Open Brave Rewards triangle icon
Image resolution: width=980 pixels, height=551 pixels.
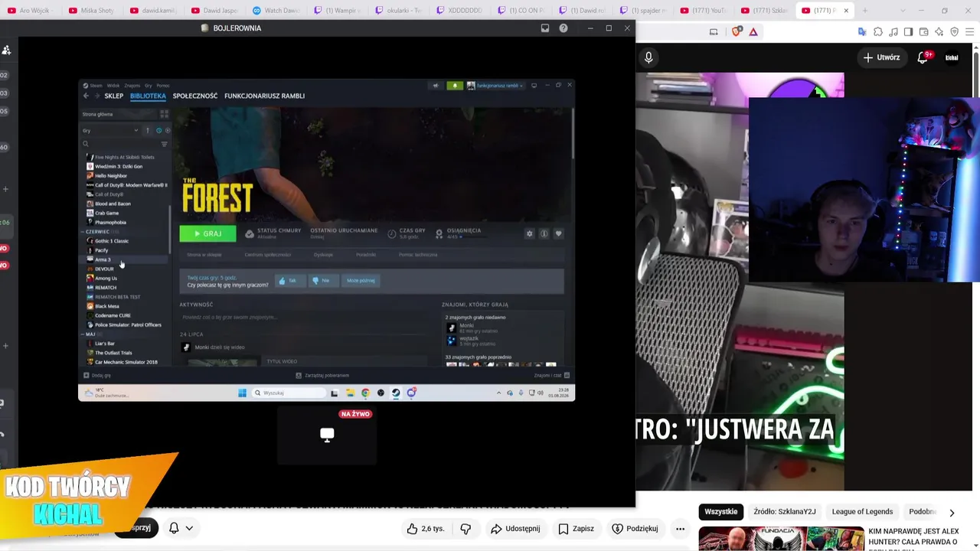click(x=753, y=31)
